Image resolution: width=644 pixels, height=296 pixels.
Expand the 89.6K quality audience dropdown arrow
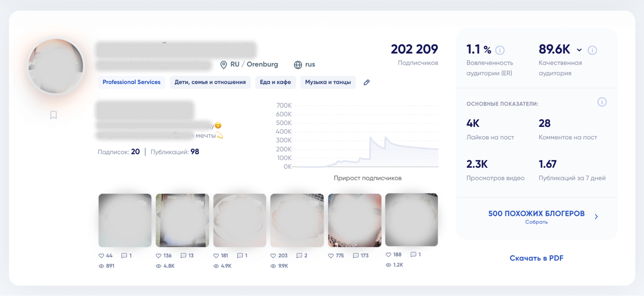tap(579, 50)
